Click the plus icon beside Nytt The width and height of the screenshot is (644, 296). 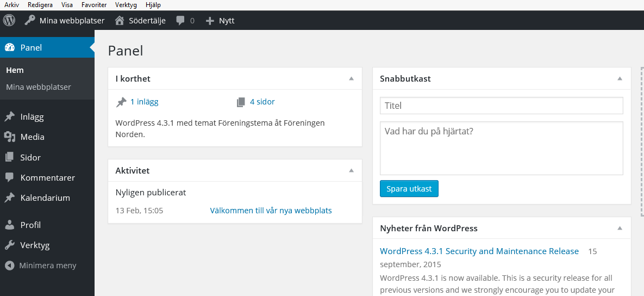coord(210,21)
